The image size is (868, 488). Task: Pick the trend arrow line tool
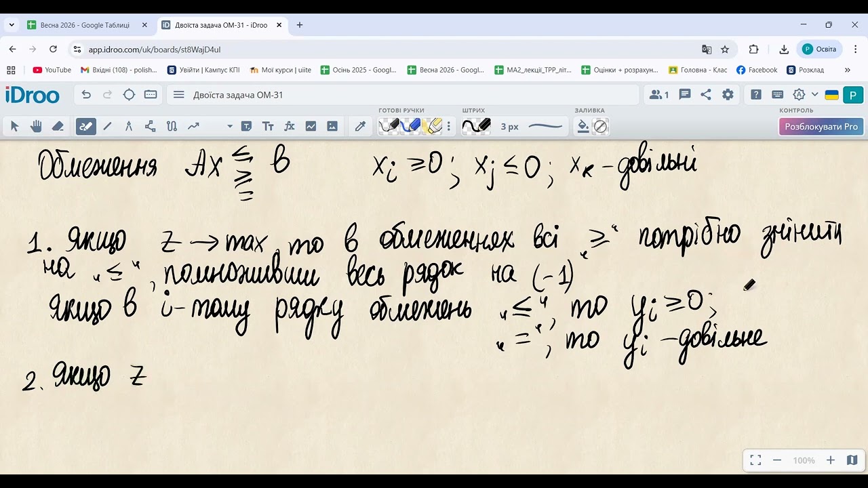tap(193, 126)
